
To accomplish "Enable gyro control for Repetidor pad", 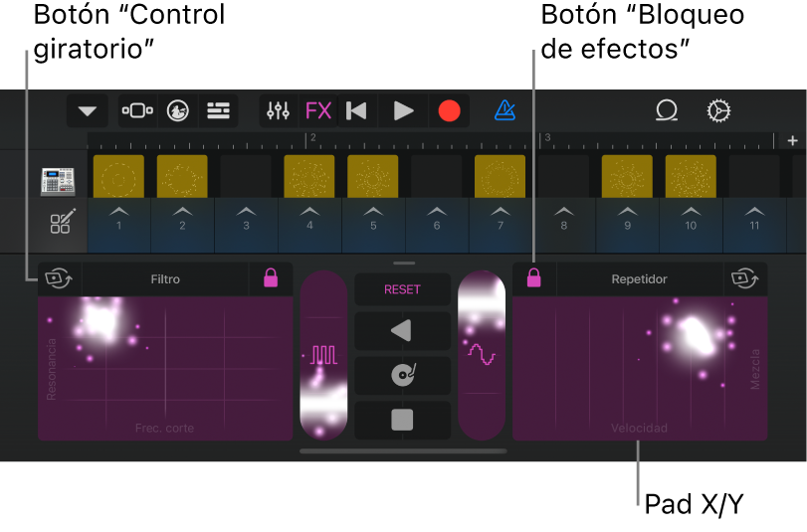I will pyautogui.click(x=745, y=278).
